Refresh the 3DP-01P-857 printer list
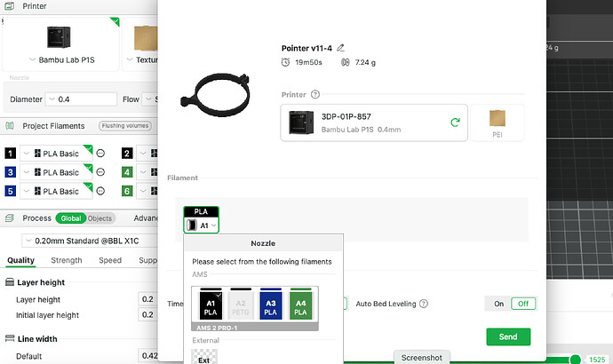This screenshot has height=364, width=613. point(455,123)
